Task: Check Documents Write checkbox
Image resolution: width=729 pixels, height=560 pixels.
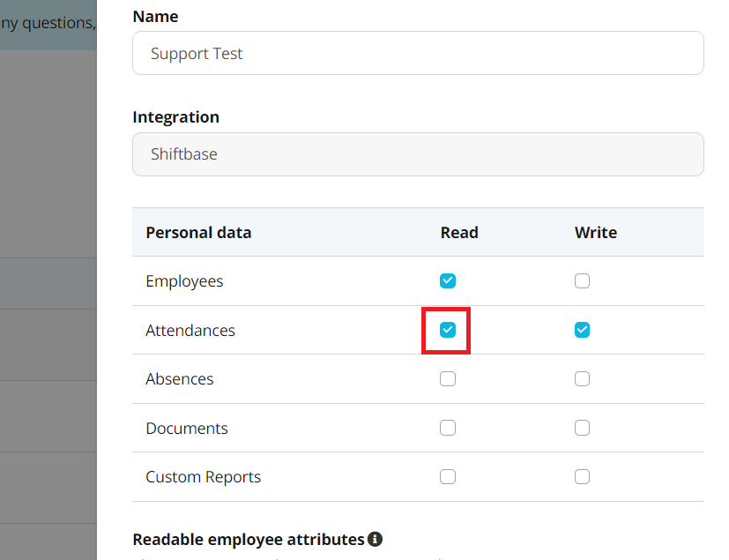Action: tap(582, 428)
